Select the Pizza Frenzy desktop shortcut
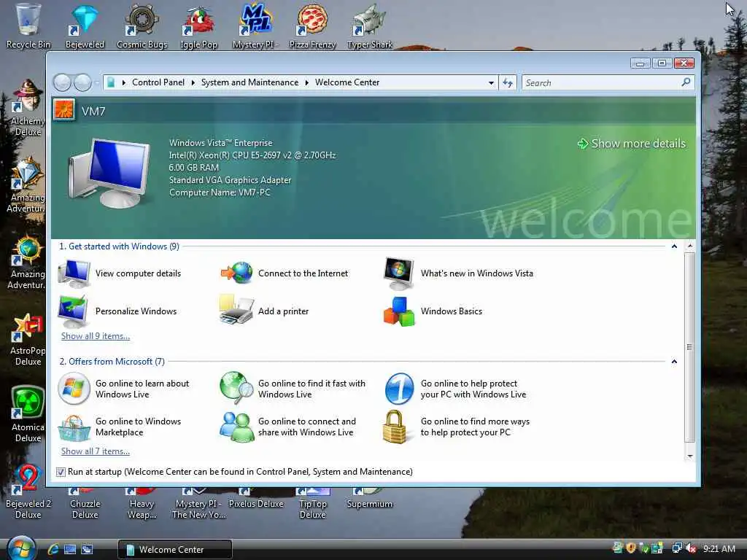Viewport: 747px width, 560px height. point(312,26)
